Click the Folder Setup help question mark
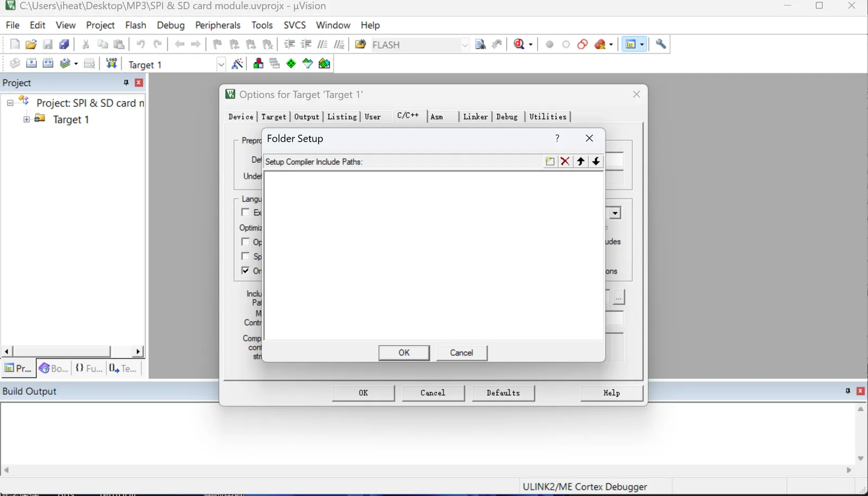This screenshot has width=868, height=496. pos(557,138)
